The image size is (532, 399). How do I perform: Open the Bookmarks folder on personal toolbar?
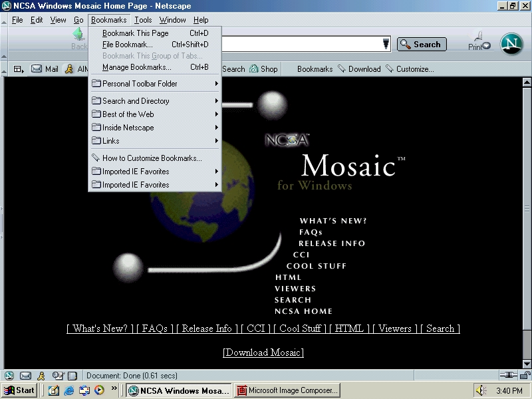coord(315,69)
